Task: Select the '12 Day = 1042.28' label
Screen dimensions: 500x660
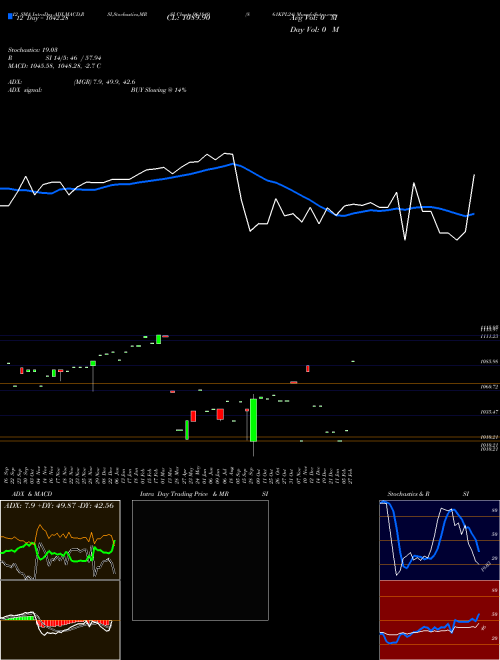Action: click(x=41, y=17)
